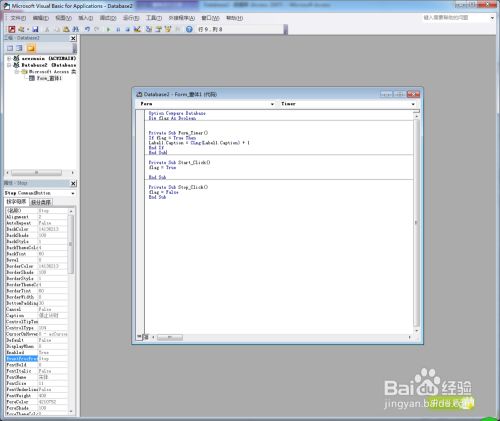
Task: Open the 文件(F) File menu
Action: [18, 18]
